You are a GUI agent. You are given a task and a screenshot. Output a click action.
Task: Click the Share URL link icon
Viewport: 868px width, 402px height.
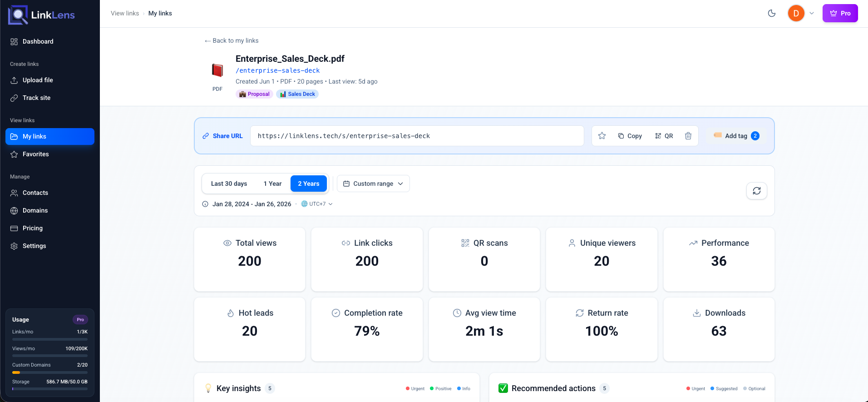tap(206, 136)
